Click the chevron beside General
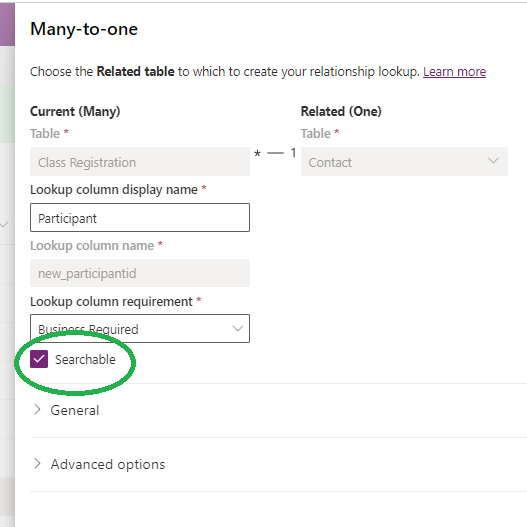The height and width of the screenshot is (527, 527). click(x=37, y=409)
